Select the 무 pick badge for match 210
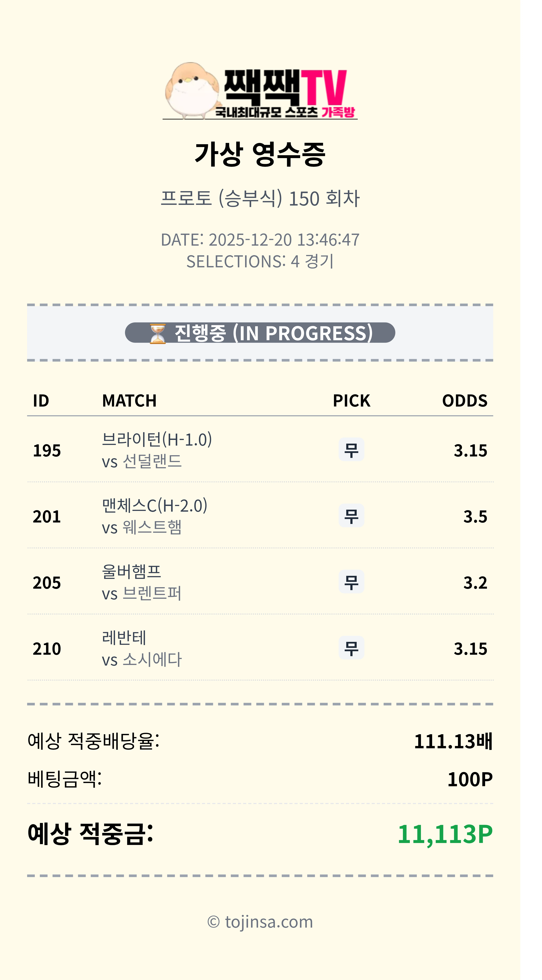This screenshot has width=542, height=980. (351, 648)
